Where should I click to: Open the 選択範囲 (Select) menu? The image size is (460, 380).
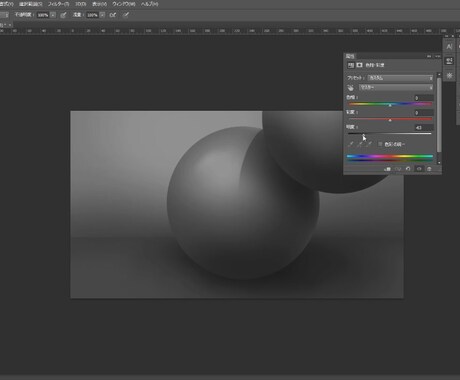(x=30, y=4)
